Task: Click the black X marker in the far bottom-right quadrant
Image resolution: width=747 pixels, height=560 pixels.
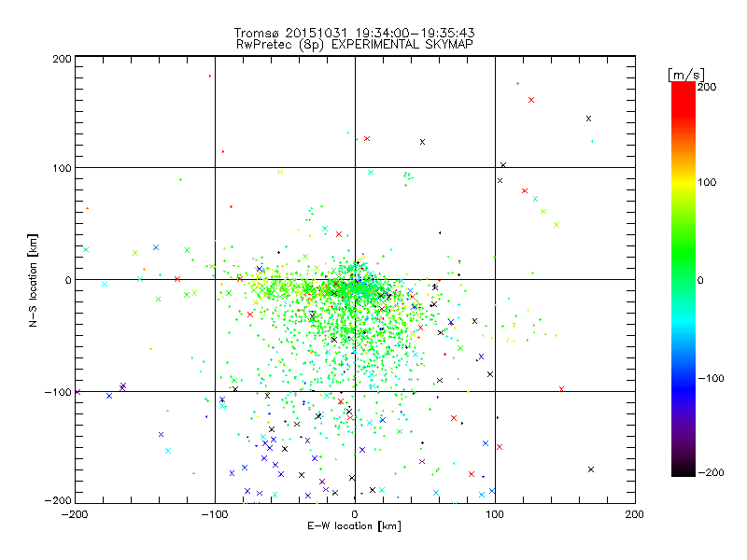Action: click(591, 469)
